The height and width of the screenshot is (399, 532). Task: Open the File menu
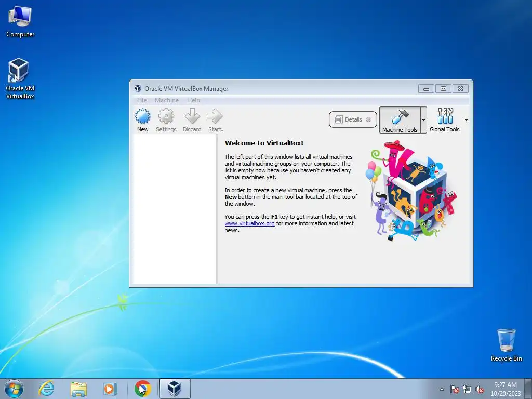[142, 100]
